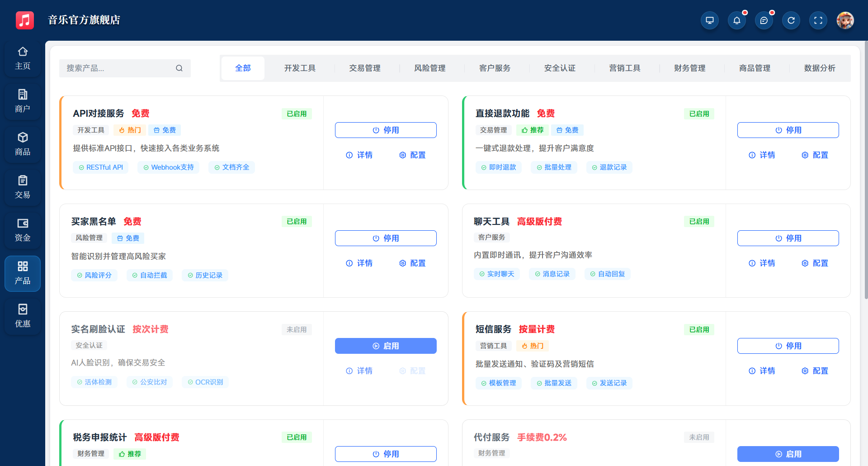Open the 数据分析 category tab

click(820, 68)
